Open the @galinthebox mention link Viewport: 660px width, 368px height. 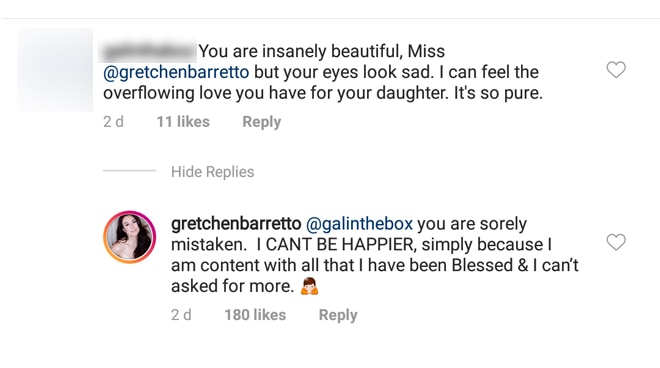point(359,224)
